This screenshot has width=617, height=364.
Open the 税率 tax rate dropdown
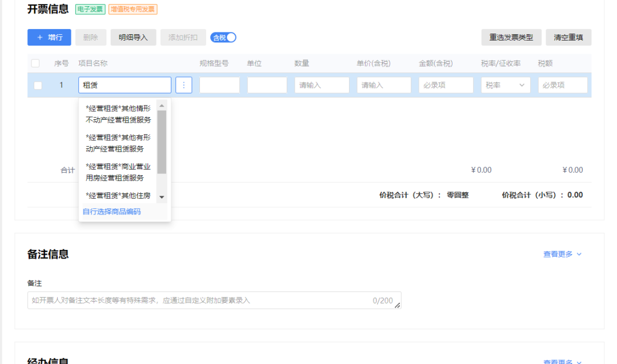coord(506,85)
